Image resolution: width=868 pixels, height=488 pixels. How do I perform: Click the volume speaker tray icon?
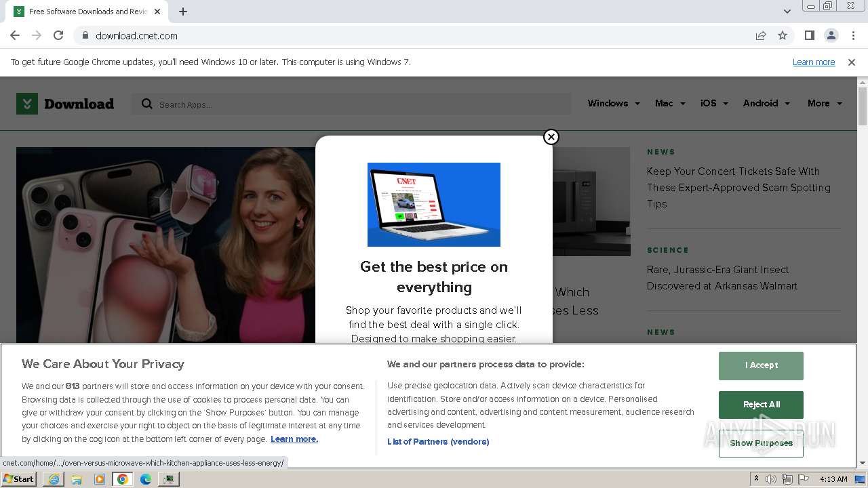[x=771, y=479]
